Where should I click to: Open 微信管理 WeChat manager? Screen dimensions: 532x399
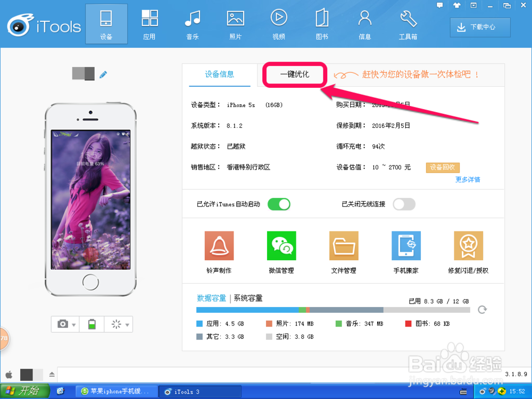[281, 252]
